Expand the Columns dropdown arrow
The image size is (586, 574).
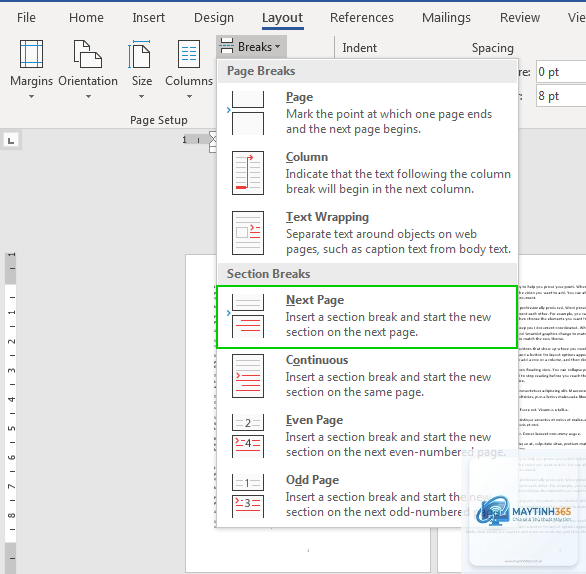(189, 96)
